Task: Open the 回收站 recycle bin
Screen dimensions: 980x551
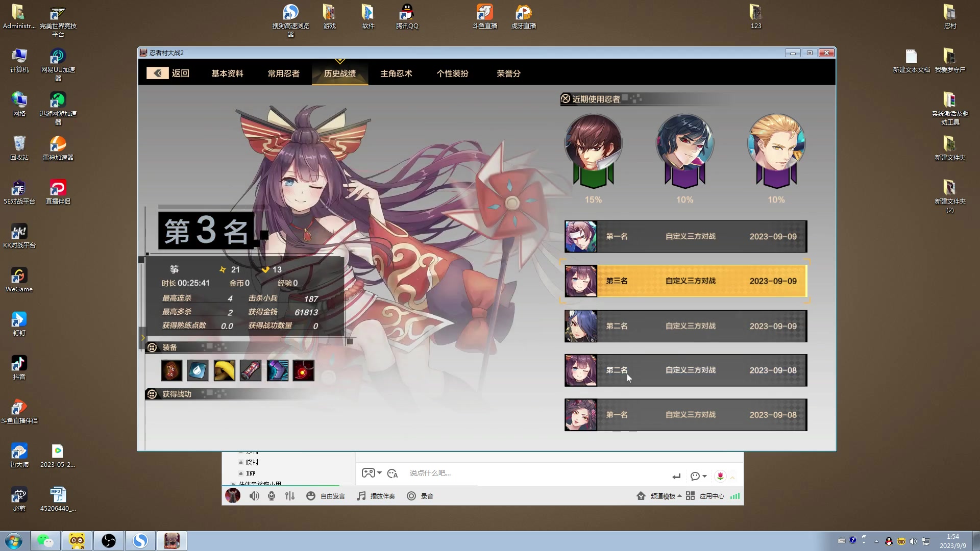Action: click(19, 148)
